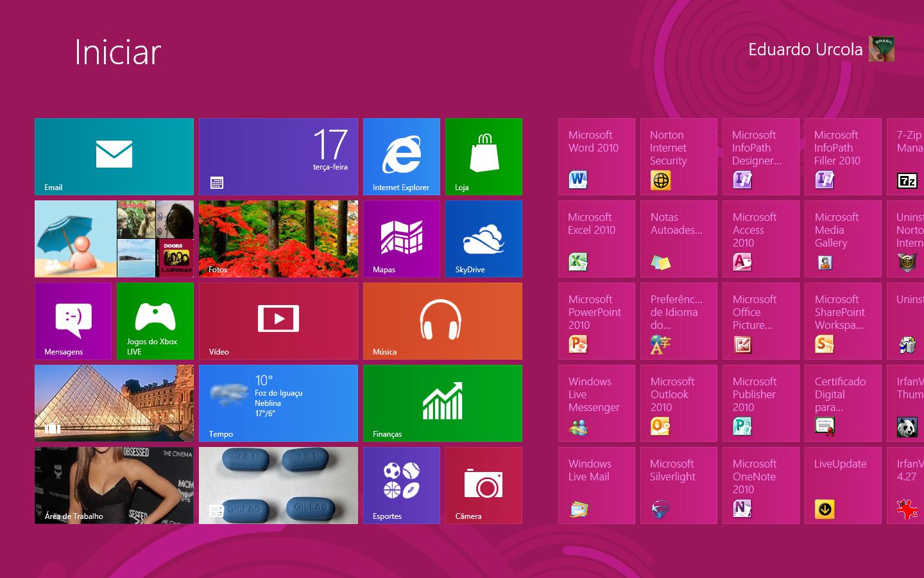This screenshot has width=924, height=578.
Task: Open Norton Internet Security tile
Action: point(678,156)
